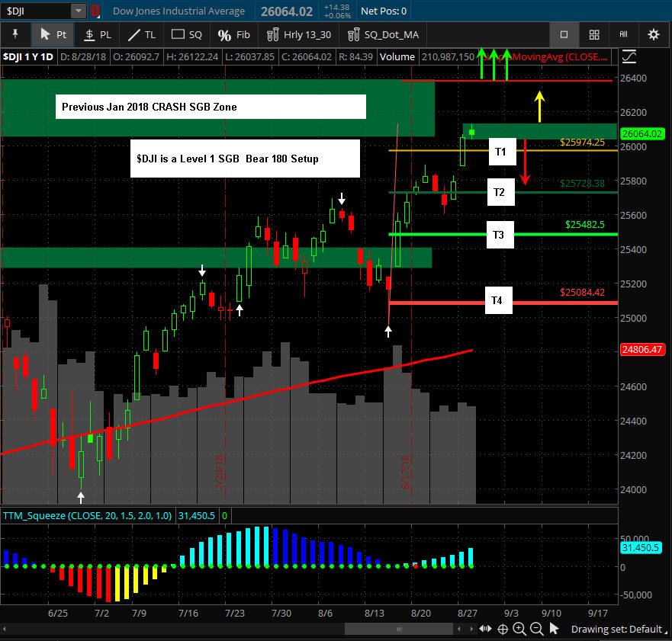Zoom out of the chart
672x641 pixels.
[x=537, y=629]
